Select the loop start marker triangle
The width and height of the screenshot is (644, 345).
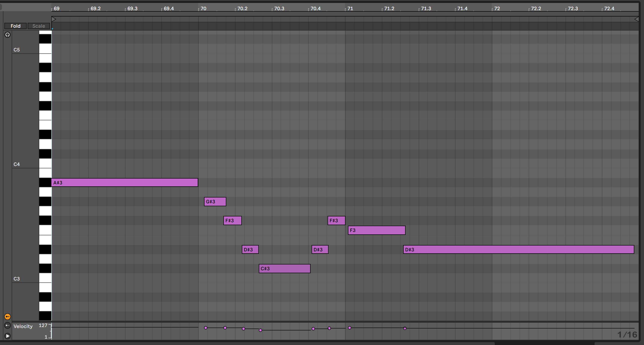coord(54,19)
